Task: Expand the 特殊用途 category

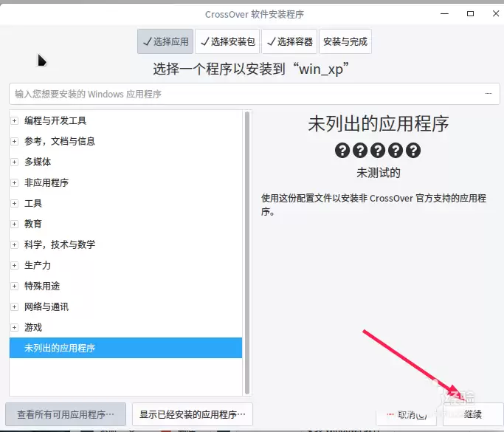Action: click(15, 286)
